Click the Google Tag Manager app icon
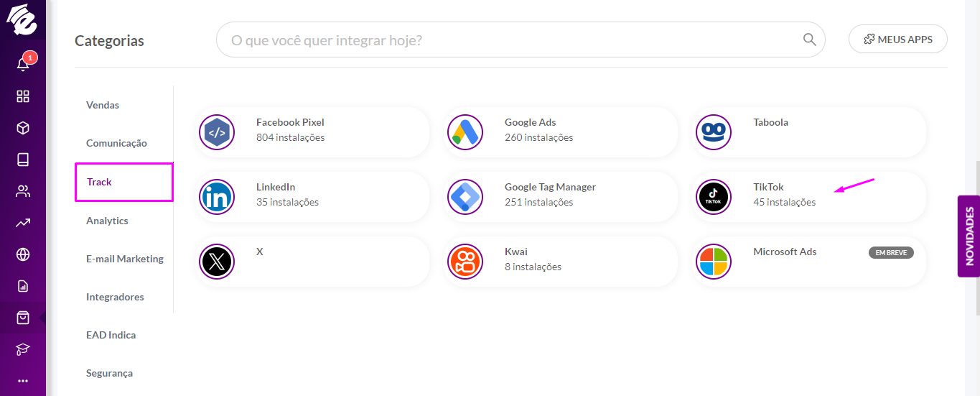This screenshot has height=396, width=980. [x=465, y=197]
